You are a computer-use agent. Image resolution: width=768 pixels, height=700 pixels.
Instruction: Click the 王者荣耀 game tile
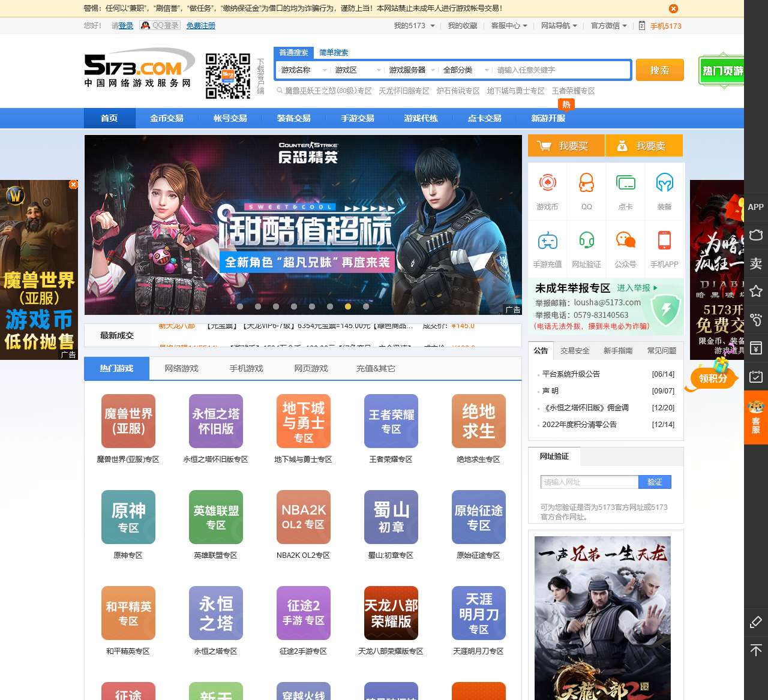click(391, 421)
